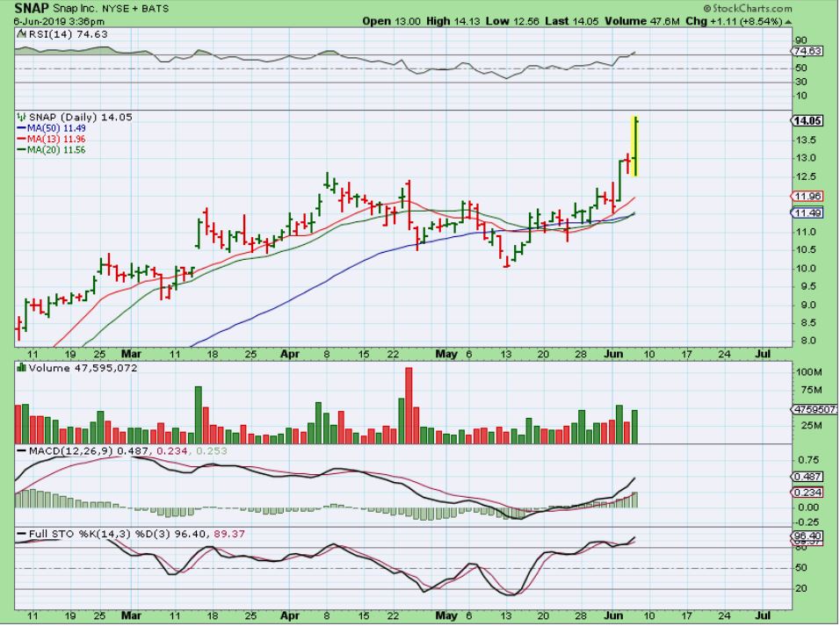
Task: Click the red MA(13) legend line
Action: [x=21, y=139]
